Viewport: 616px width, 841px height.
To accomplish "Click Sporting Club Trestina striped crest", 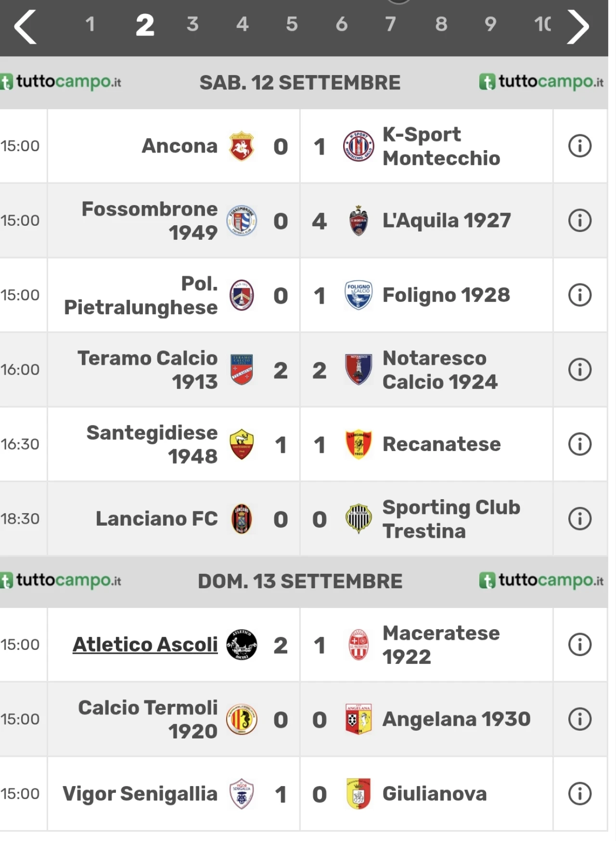I will click(359, 519).
